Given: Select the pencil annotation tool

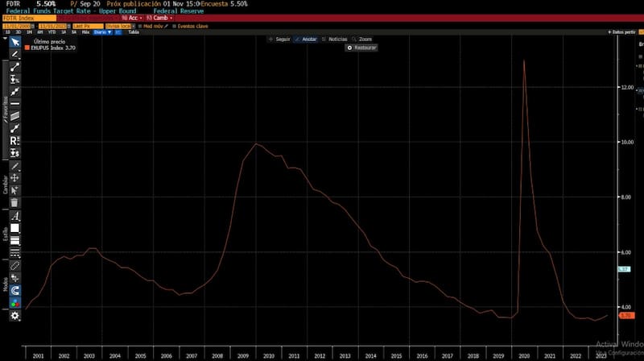Looking at the screenshot, I should coord(14,53).
